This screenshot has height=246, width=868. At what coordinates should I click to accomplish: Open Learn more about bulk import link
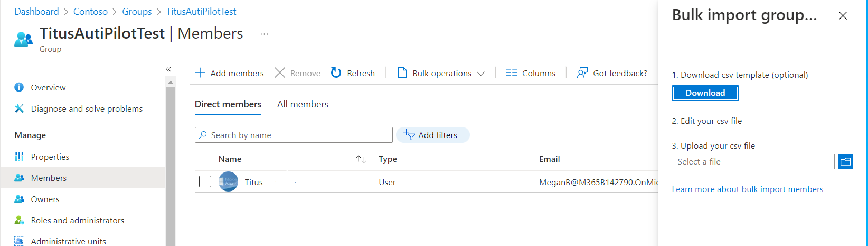pyautogui.click(x=747, y=189)
